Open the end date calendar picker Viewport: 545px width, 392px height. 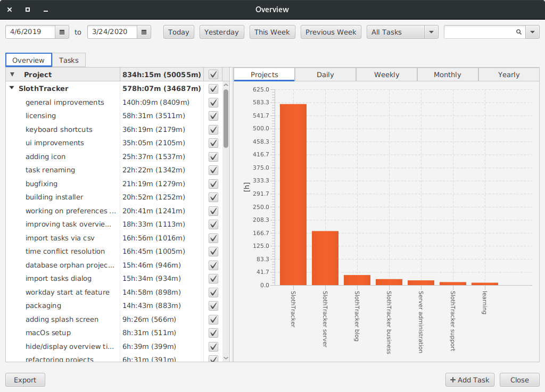(144, 32)
